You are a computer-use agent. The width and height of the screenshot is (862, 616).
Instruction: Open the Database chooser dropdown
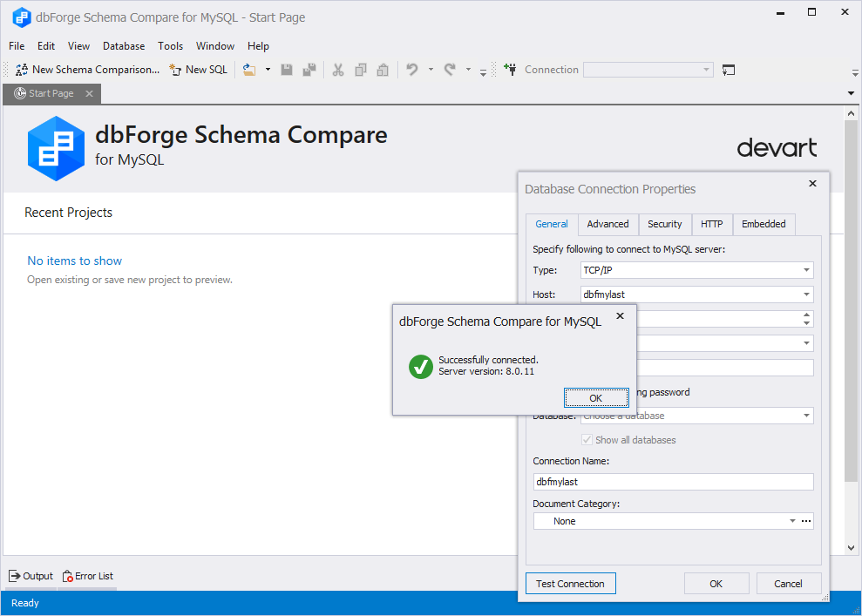[x=806, y=416]
